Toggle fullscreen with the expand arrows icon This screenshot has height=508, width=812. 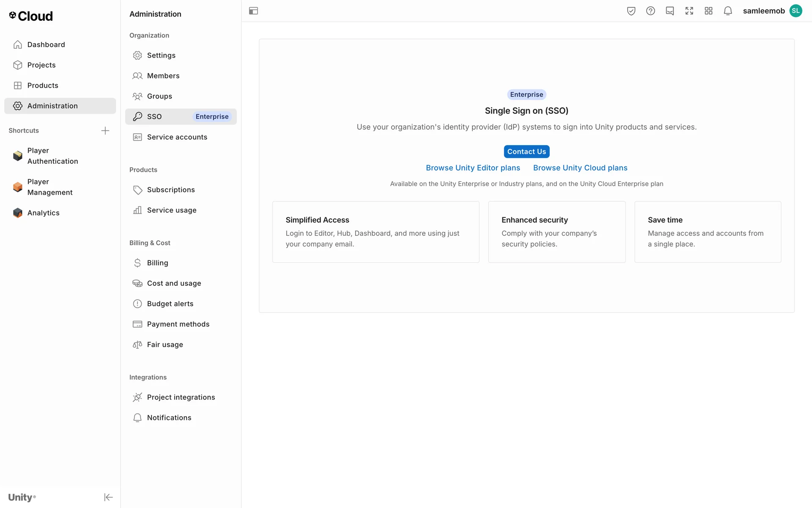(x=689, y=11)
